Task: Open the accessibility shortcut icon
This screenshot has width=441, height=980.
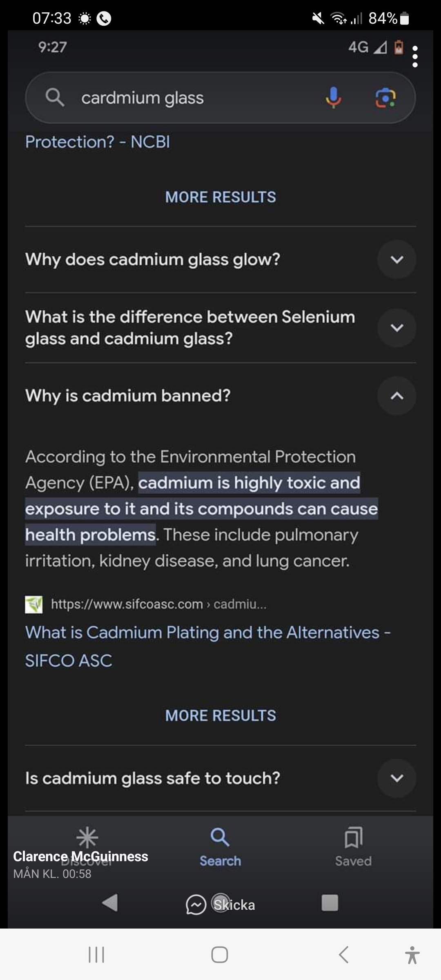Action: (412, 955)
